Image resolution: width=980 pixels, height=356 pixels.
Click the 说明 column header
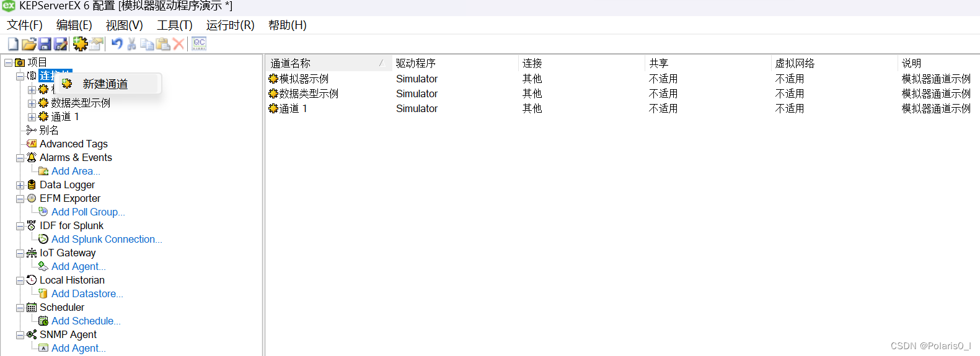[938, 63]
